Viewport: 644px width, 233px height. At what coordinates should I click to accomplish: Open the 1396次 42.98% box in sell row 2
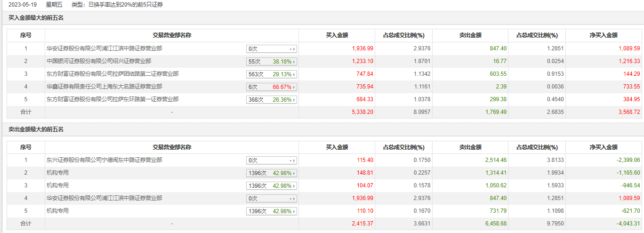(272, 173)
